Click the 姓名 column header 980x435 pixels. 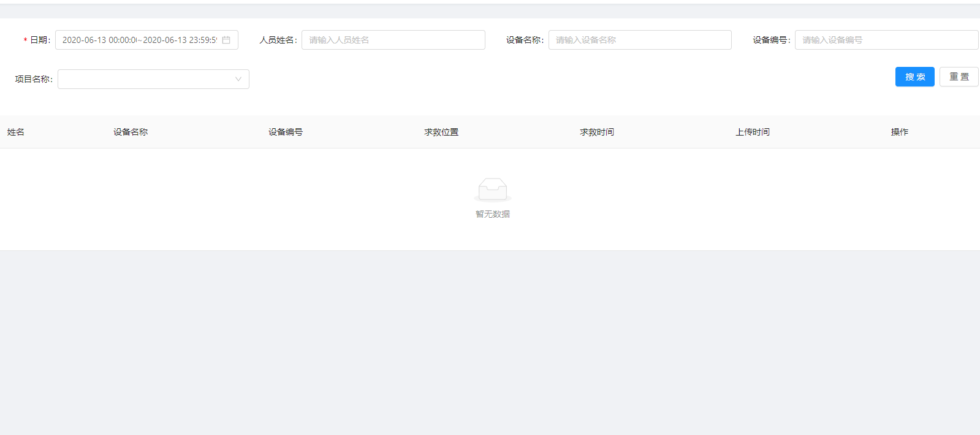pos(16,132)
